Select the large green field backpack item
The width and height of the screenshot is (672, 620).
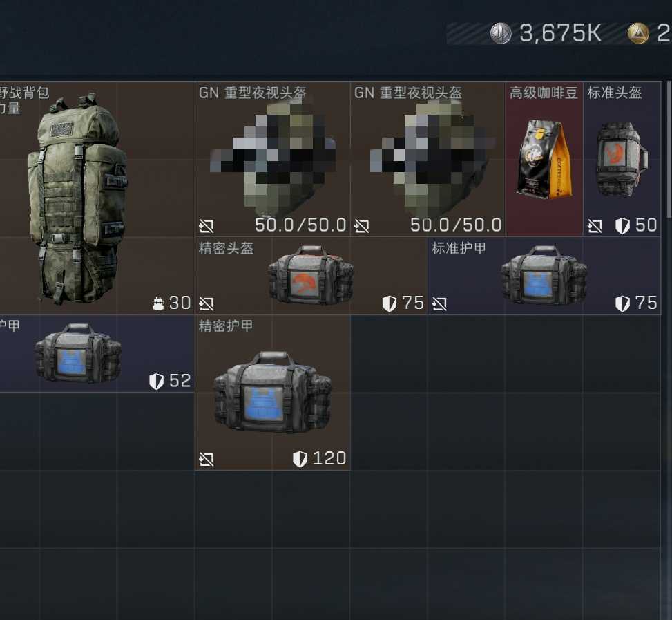97,198
